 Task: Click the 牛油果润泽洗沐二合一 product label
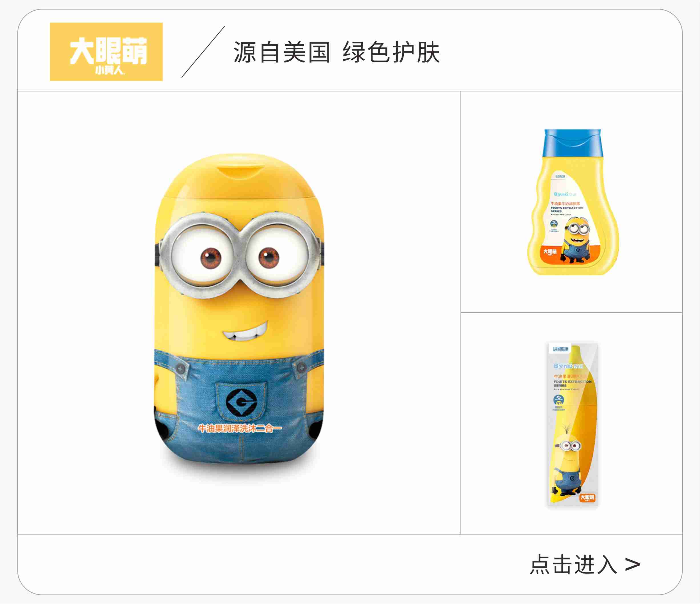coord(240,428)
